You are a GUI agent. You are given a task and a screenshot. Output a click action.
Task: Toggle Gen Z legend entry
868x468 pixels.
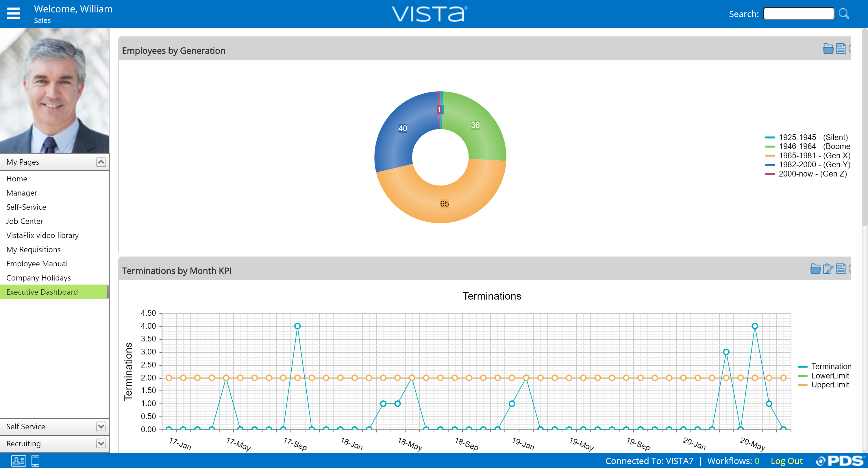point(813,174)
